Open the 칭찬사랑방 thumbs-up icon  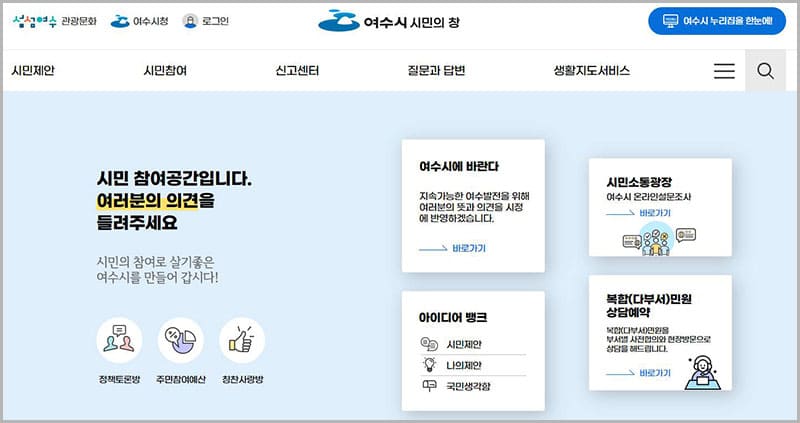click(241, 340)
